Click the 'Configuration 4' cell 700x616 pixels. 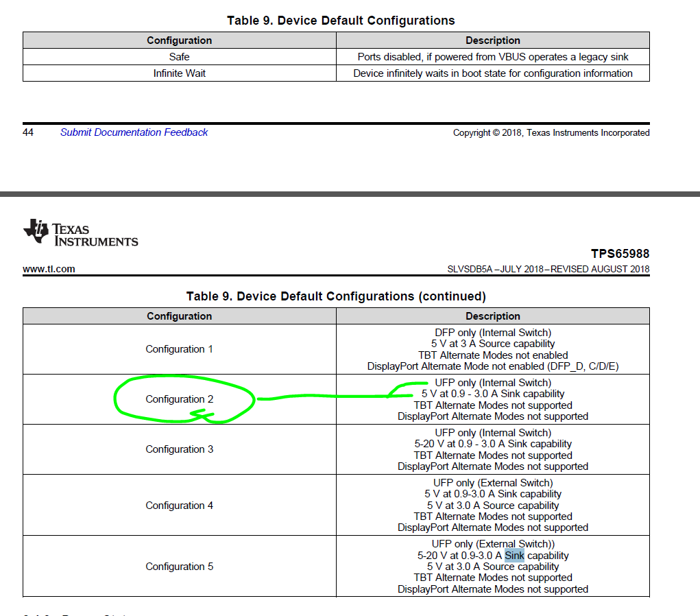pyautogui.click(x=179, y=506)
